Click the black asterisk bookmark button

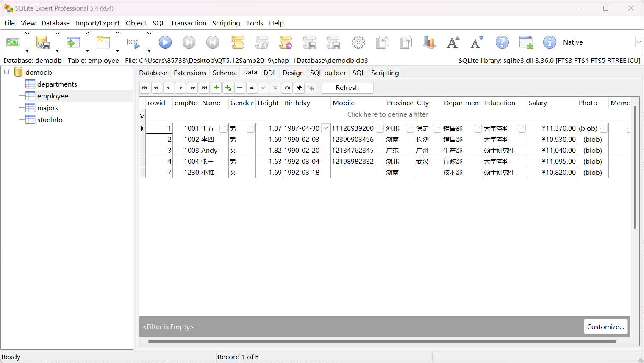(299, 88)
